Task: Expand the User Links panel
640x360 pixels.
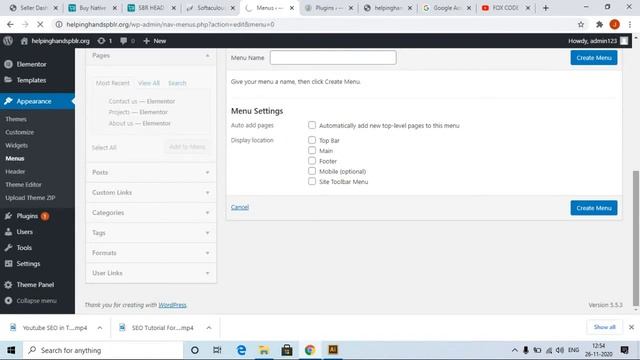Action: pyautogui.click(x=207, y=273)
